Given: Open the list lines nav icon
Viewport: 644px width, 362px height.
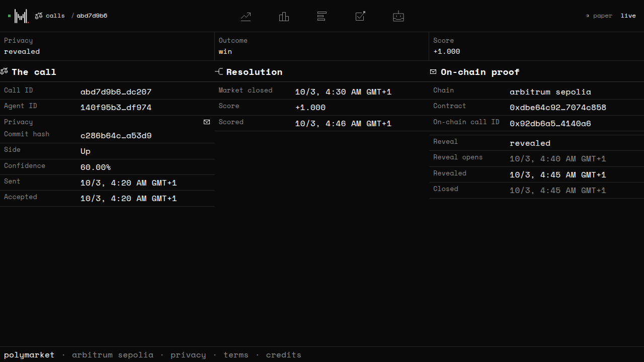Looking at the screenshot, I should pyautogui.click(x=322, y=16).
